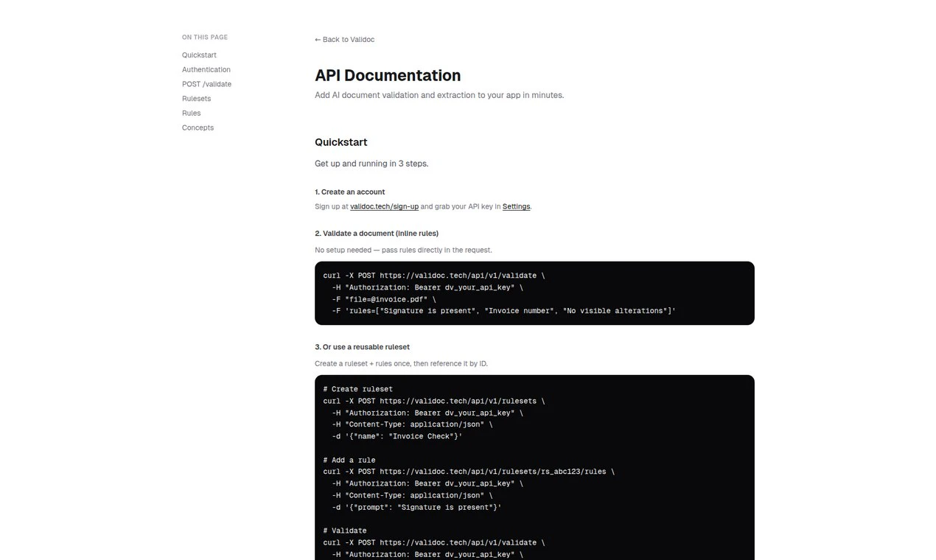Image resolution: width=936 pixels, height=560 pixels.
Task: Click the page subtitle about AI document validation
Action: pos(439,94)
